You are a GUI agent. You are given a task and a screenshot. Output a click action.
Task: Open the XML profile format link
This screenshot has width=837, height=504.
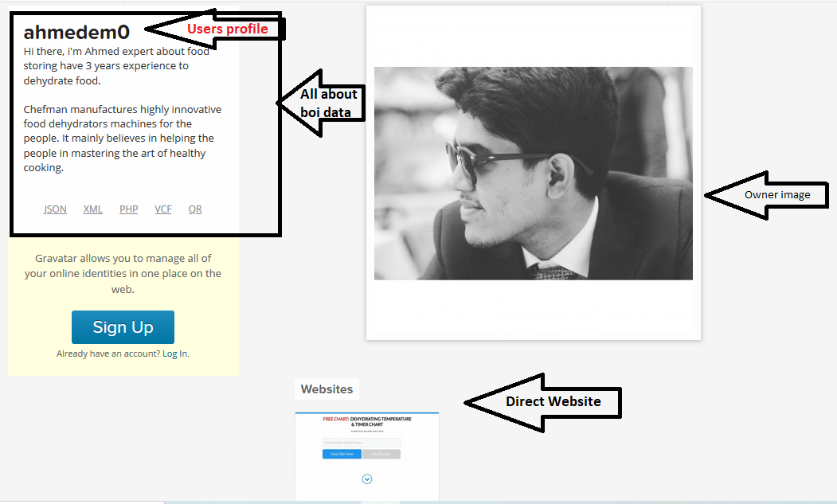[92, 209]
